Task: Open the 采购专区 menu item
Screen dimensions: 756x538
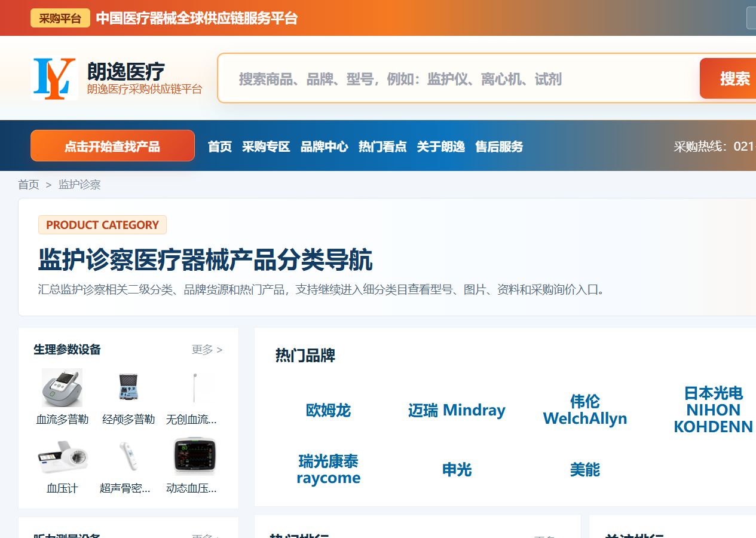Action: pos(266,146)
